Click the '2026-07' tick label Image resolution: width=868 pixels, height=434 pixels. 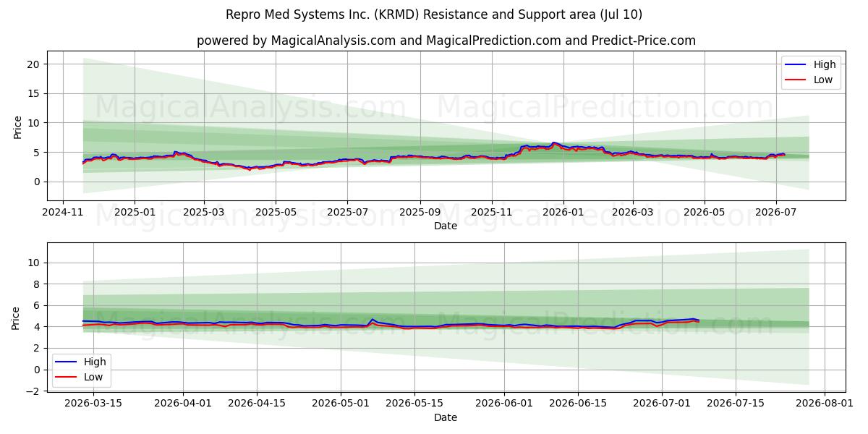[776, 212]
